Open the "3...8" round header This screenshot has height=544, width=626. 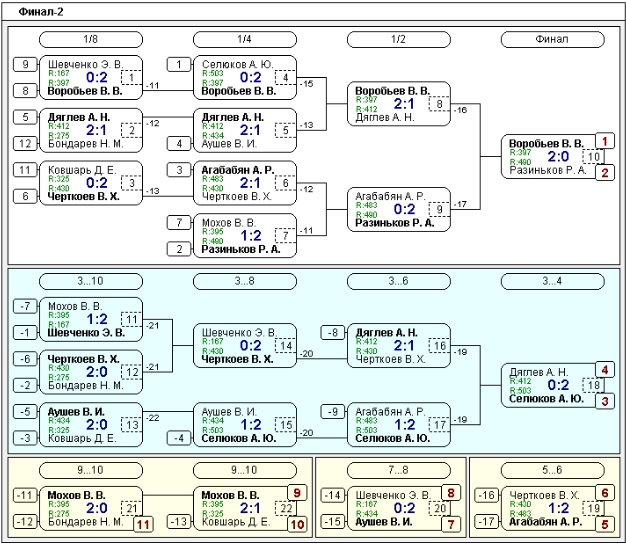point(245,281)
